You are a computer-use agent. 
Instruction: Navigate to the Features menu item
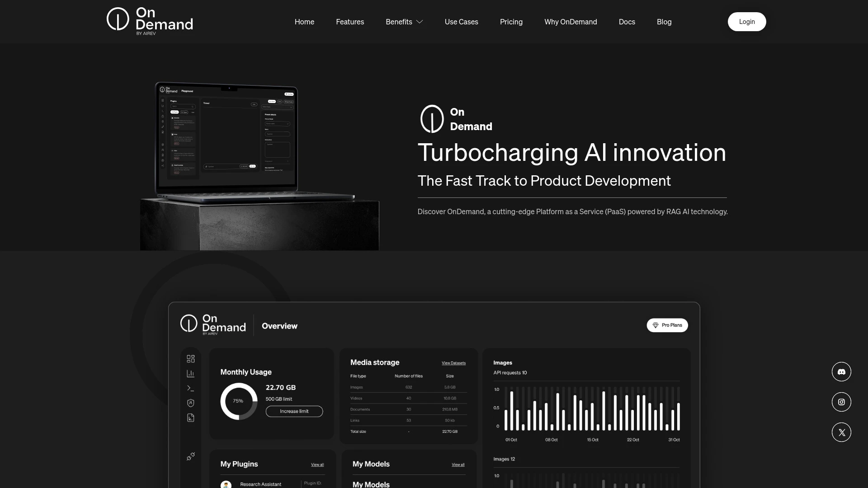pyautogui.click(x=350, y=21)
